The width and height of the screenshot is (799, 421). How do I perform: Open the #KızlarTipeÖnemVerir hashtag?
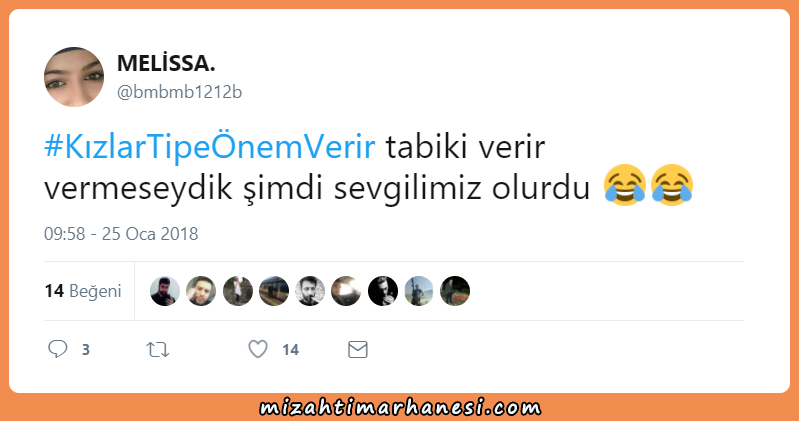209,146
